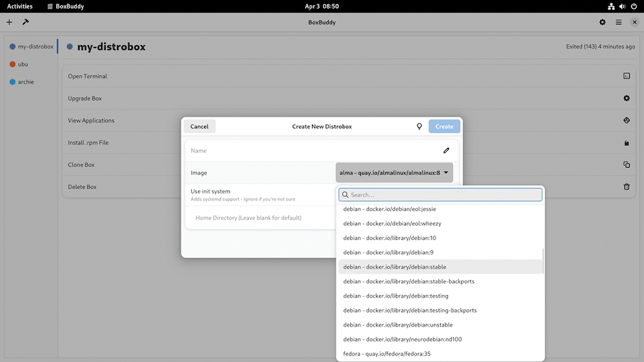Viewport: 644px width, 362px height.
Task: Click the Install .rpm File row
Action: point(349,143)
